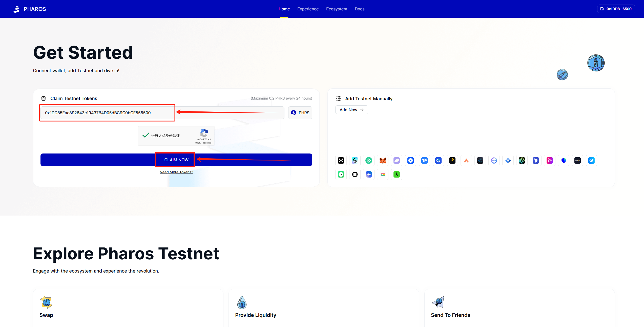Click the Claim Testnet Tokens chip icon
The image size is (644, 327).
click(44, 98)
